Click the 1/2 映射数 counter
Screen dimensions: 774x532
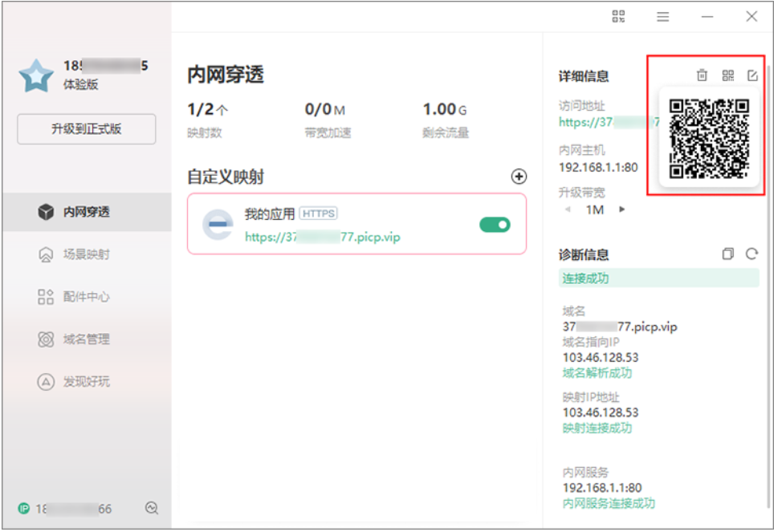click(207, 110)
